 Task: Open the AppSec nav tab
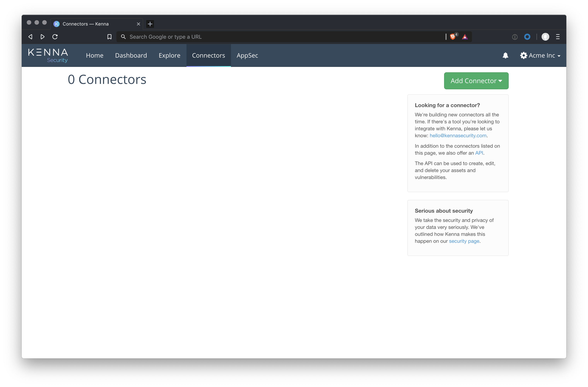click(247, 55)
